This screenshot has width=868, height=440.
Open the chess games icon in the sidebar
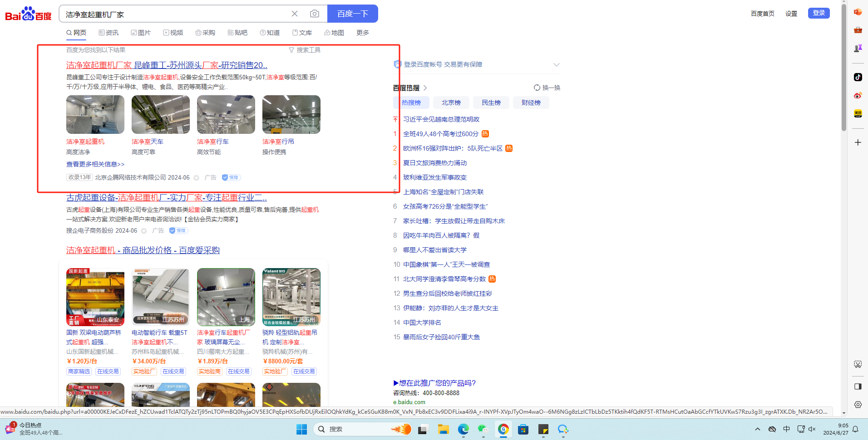[858, 48]
